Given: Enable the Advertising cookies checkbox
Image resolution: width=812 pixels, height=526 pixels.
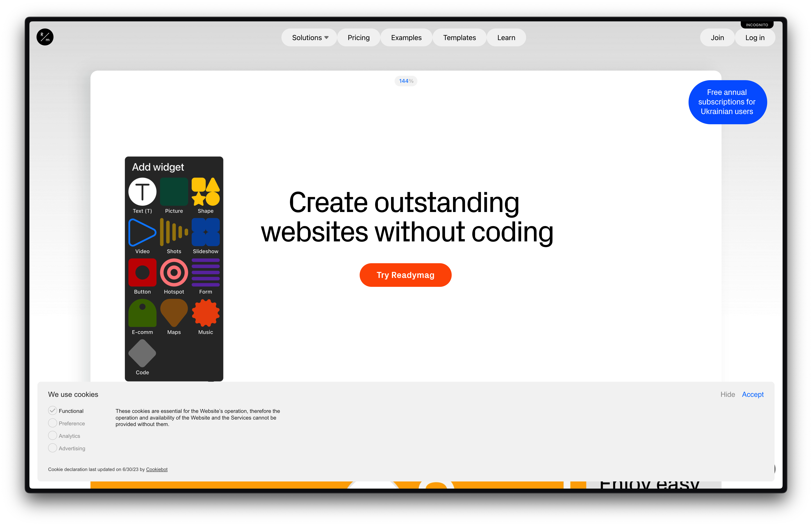Looking at the screenshot, I should pos(53,448).
